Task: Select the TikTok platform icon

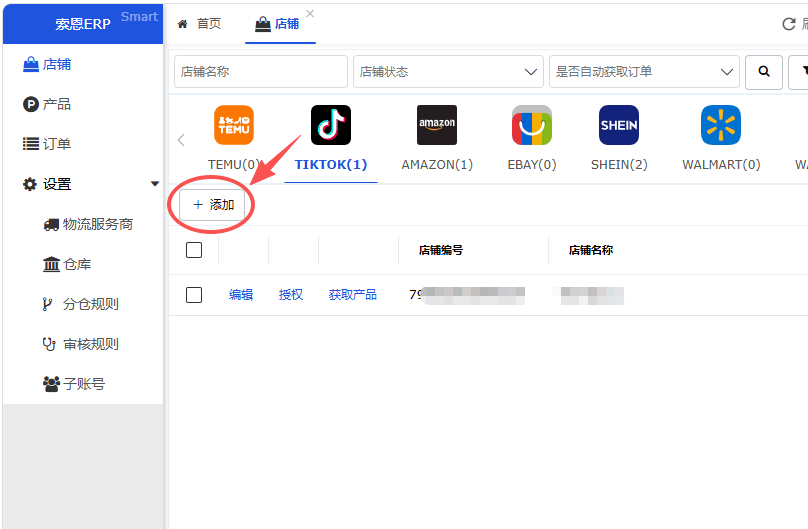Action: pyautogui.click(x=331, y=125)
